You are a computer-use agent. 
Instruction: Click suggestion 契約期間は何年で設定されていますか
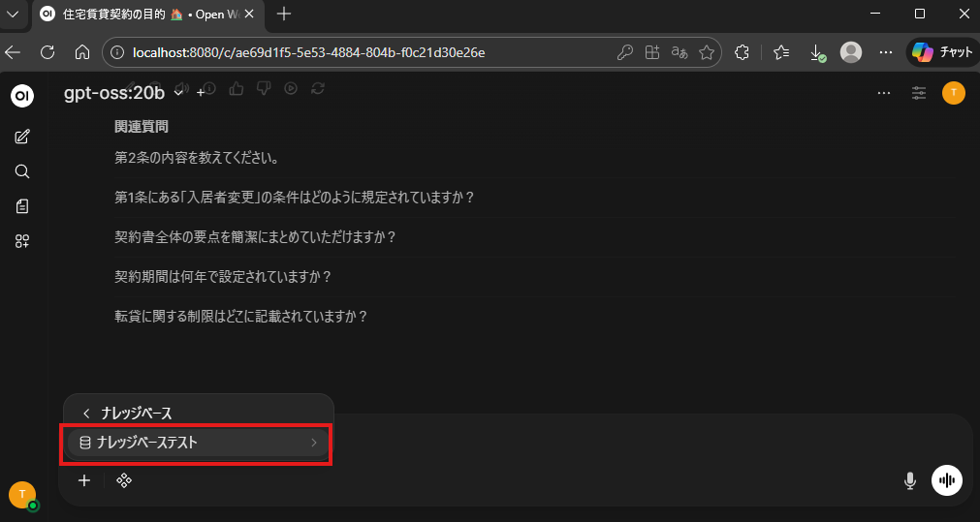tap(223, 276)
